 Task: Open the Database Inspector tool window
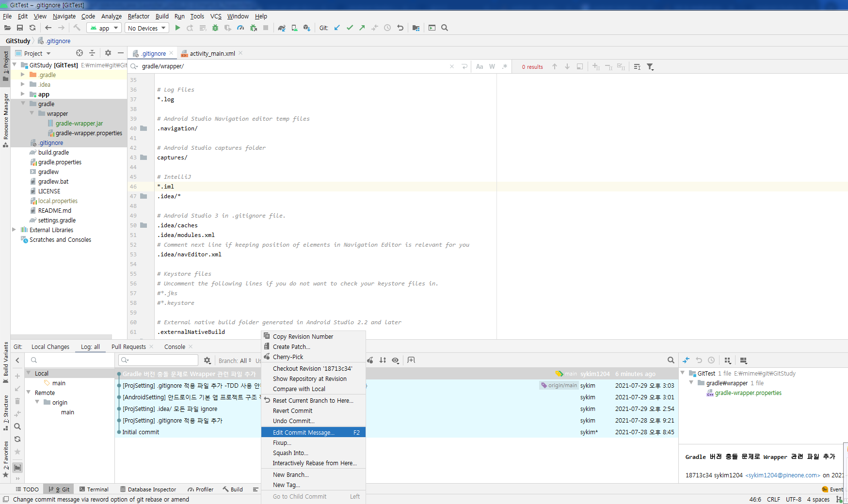click(x=148, y=489)
